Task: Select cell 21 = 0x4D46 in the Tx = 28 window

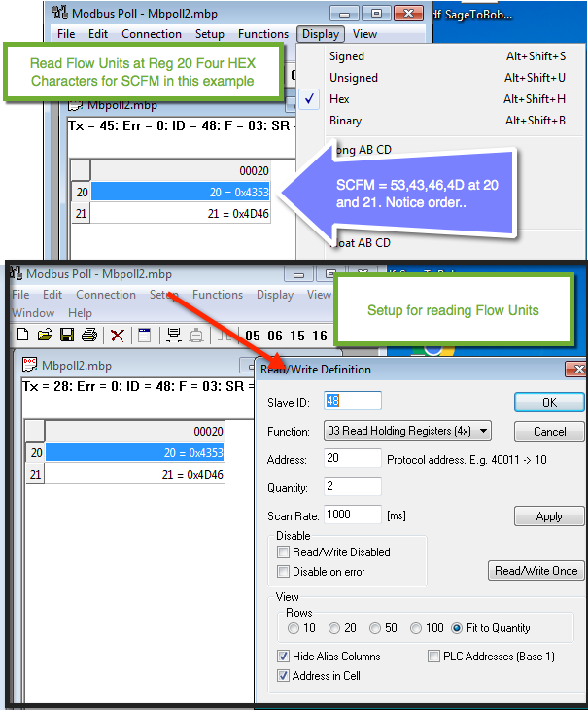Action: 135,474
